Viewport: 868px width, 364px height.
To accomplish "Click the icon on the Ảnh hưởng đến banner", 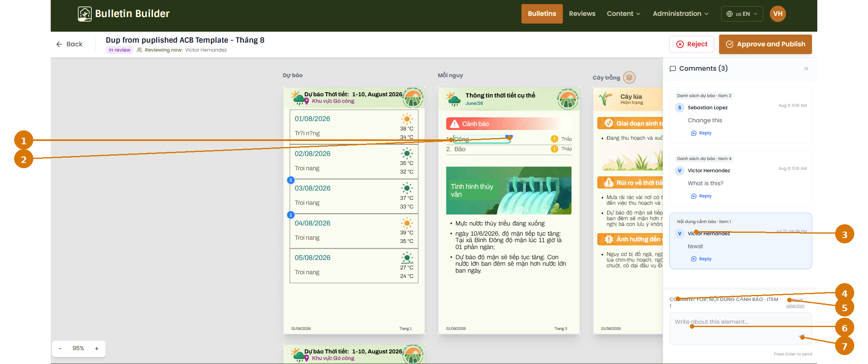I will pyautogui.click(x=609, y=239).
